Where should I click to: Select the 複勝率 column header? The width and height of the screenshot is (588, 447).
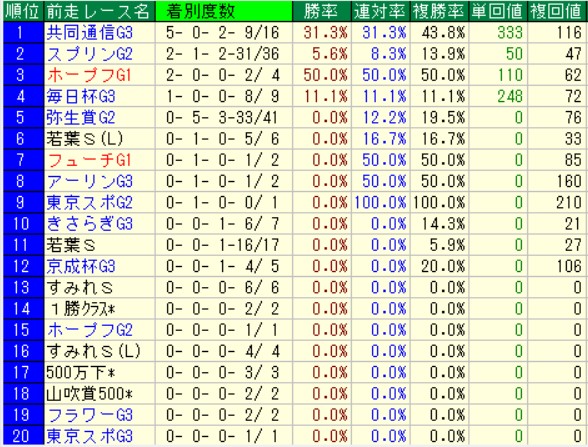(x=439, y=11)
